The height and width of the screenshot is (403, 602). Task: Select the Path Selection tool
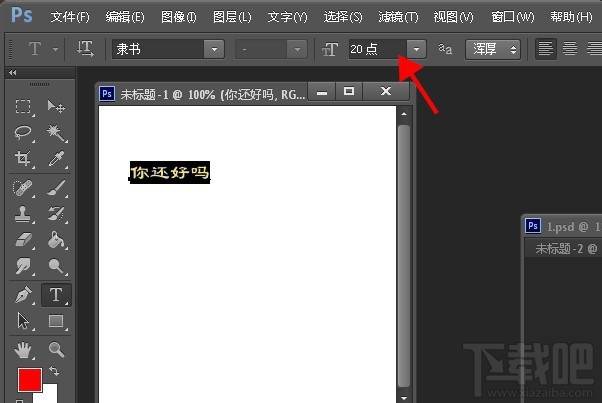coord(23,321)
